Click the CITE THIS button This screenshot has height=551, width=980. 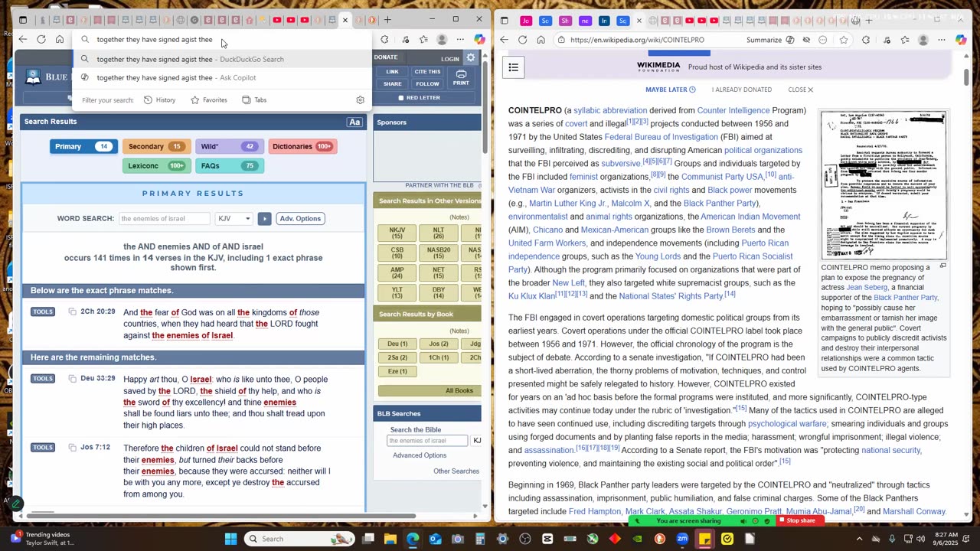tap(427, 72)
